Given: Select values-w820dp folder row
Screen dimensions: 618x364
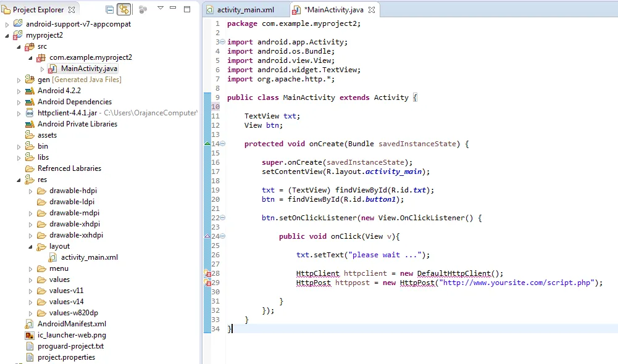Looking at the screenshot, I should click(x=73, y=313).
